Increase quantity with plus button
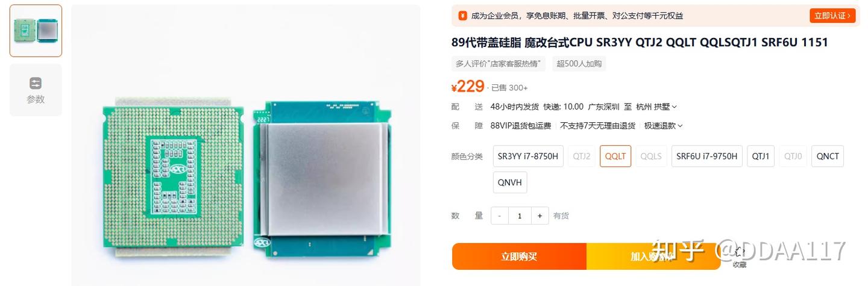 (539, 216)
